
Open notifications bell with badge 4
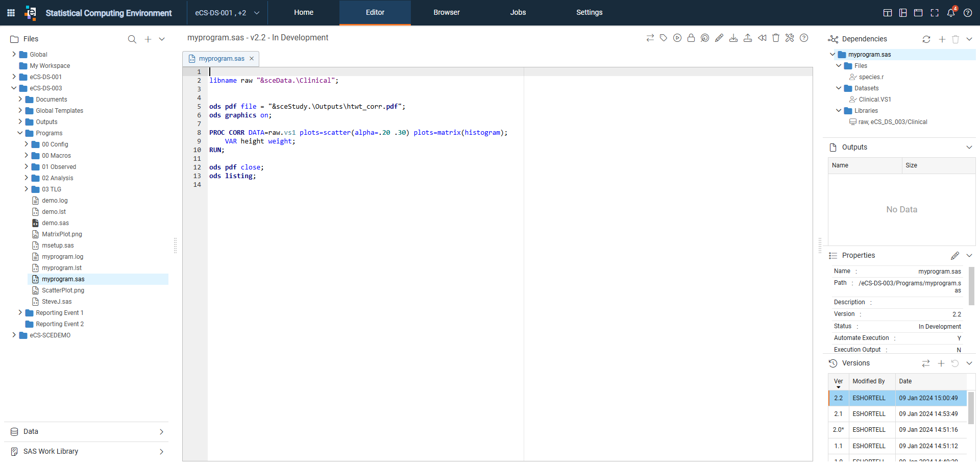pyautogui.click(x=951, y=13)
